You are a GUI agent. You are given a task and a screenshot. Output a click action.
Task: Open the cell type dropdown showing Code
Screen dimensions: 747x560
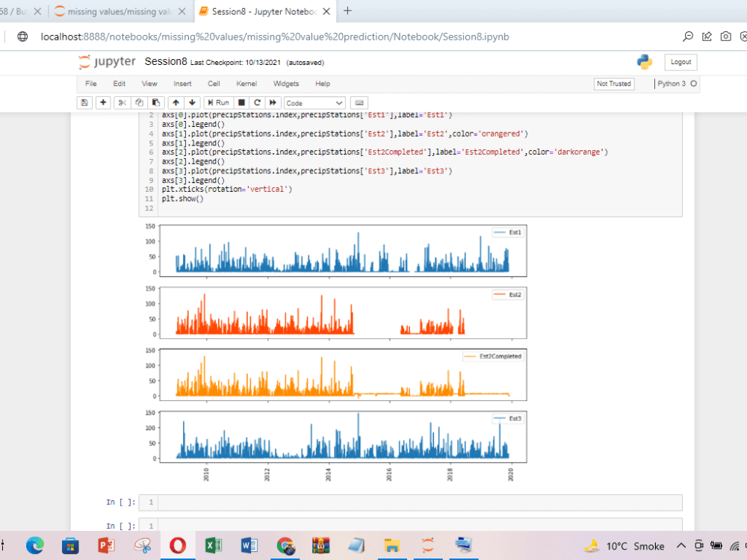[314, 102]
